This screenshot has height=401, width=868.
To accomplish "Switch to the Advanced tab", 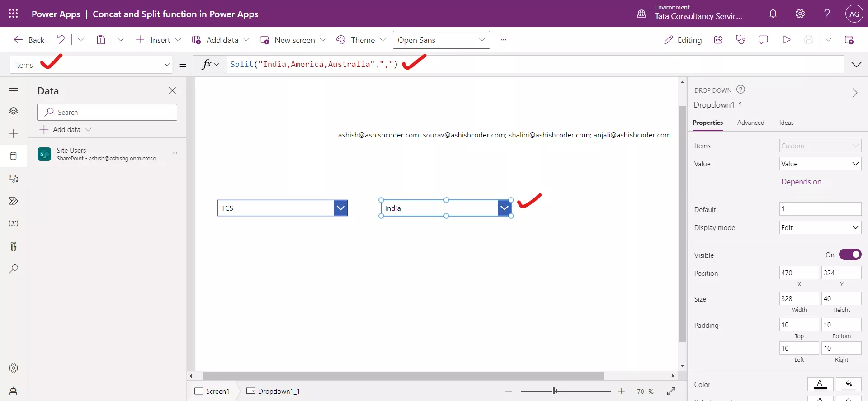I will [750, 123].
